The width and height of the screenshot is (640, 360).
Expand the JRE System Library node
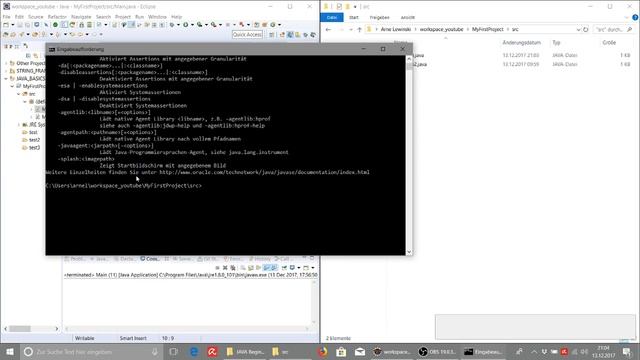tap(18, 124)
